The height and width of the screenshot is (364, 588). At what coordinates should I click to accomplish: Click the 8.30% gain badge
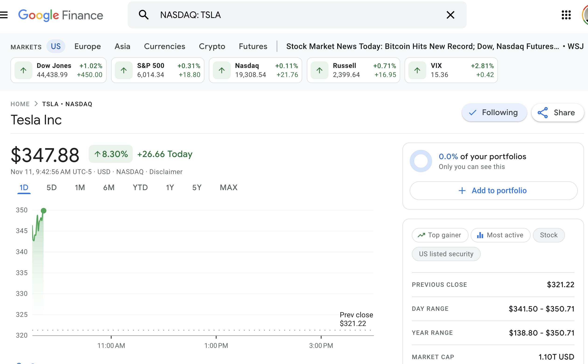click(111, 154)
